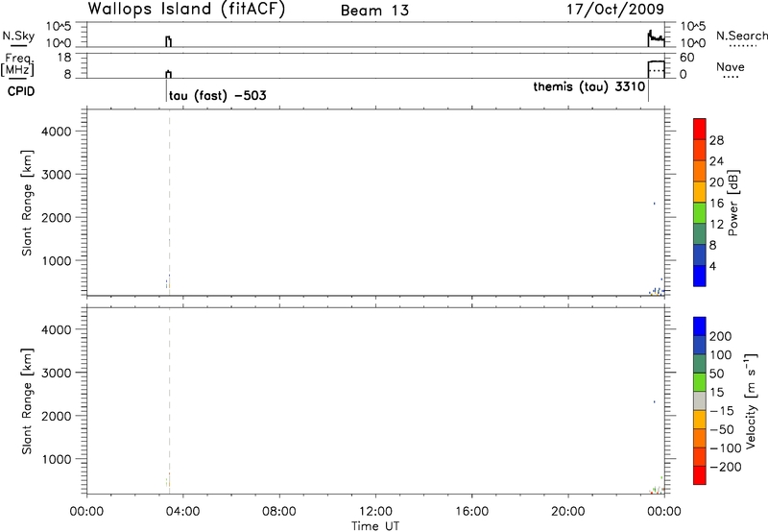
Task: Click the light green swatch between 12 and 16 dB
Action: [x=700, y=212]
